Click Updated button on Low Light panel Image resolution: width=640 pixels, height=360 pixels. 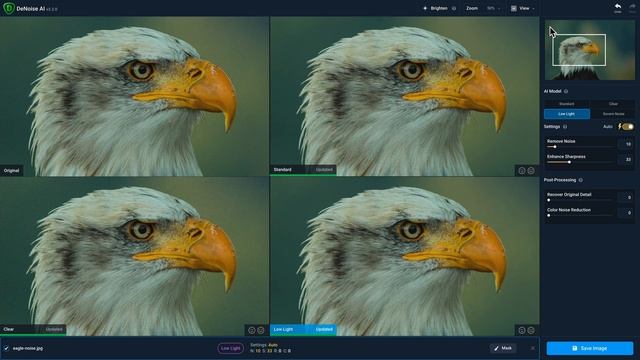(324, 329)
